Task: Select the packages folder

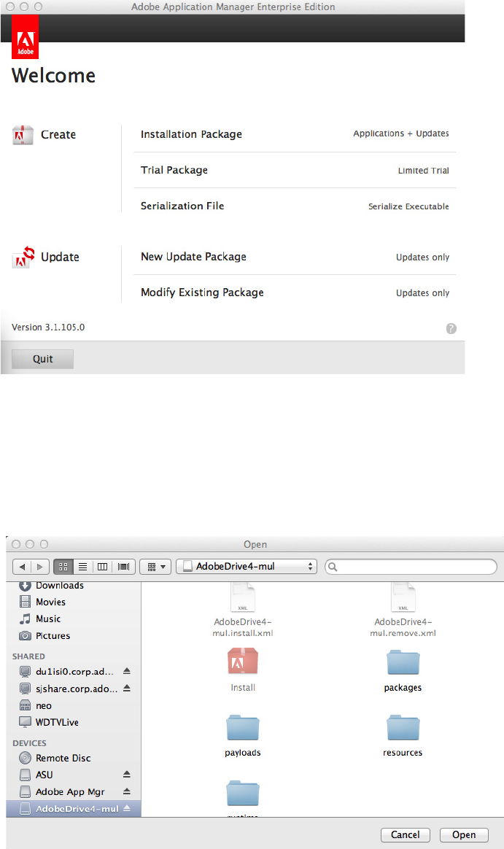Action: [403, 672]
